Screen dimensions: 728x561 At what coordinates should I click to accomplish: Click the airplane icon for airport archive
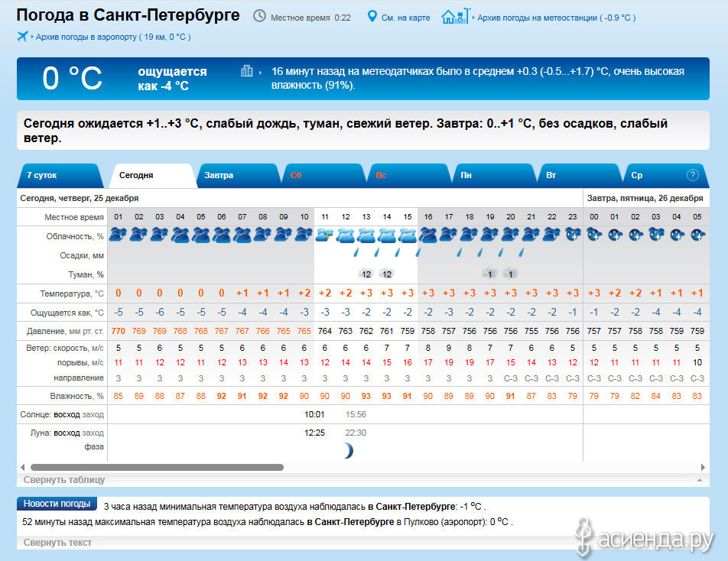click(22, 37)
